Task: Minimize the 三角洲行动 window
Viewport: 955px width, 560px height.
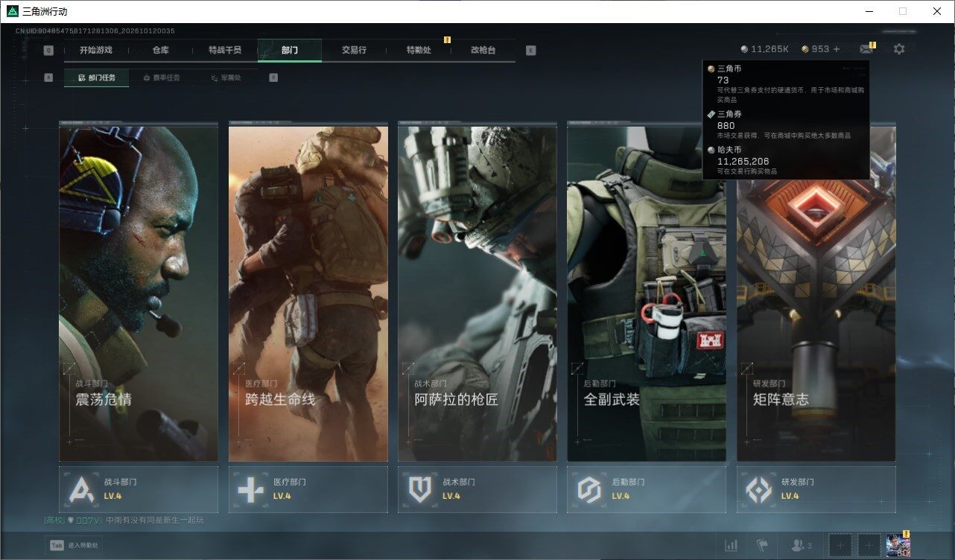Action: (x=869, y=11)
